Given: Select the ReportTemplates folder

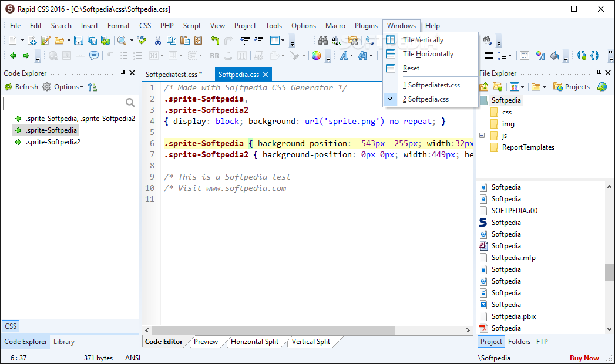Looking at the screenshot, I should (x=528, y=147).
